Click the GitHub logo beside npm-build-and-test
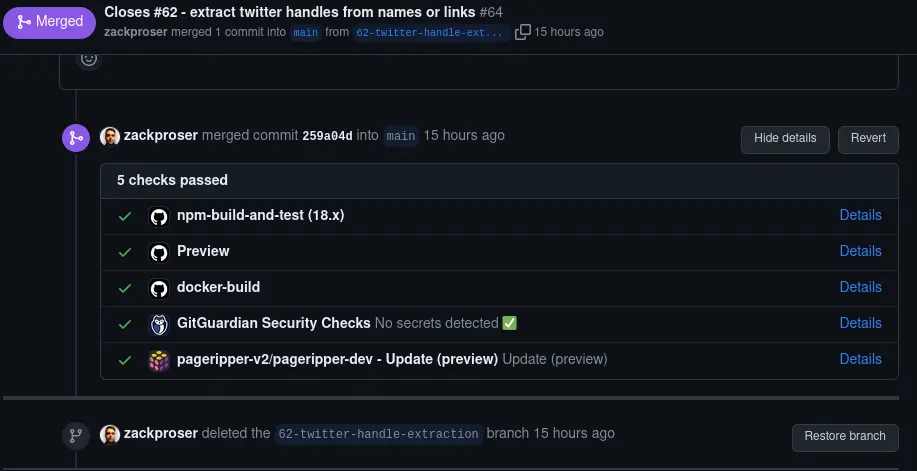 coord(158,216)
